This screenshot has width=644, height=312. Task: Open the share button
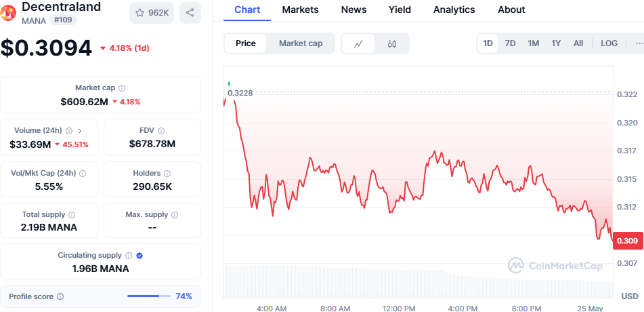tap(190, 13)
